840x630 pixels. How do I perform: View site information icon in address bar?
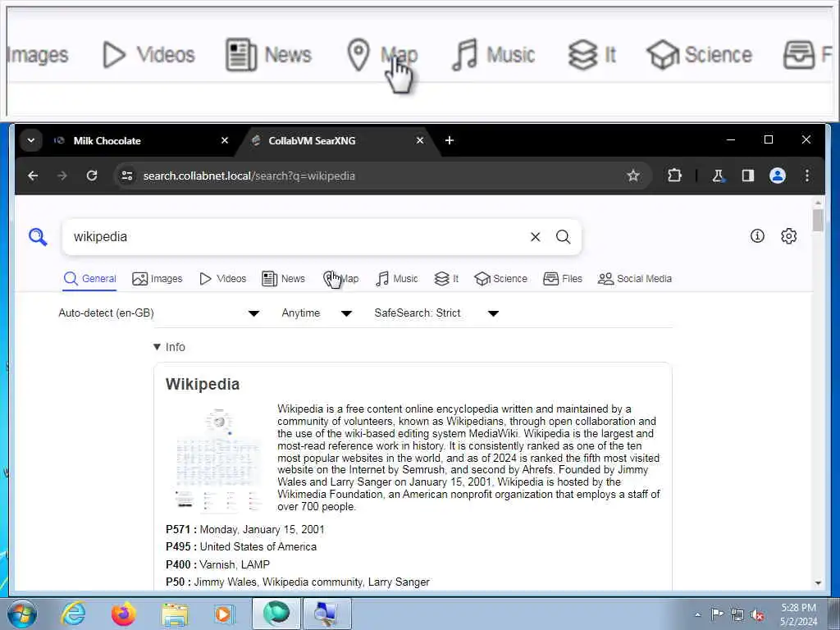127,176
